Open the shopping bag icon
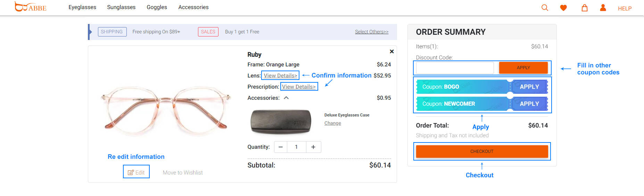The image size is (644, 196). [585, 8]
